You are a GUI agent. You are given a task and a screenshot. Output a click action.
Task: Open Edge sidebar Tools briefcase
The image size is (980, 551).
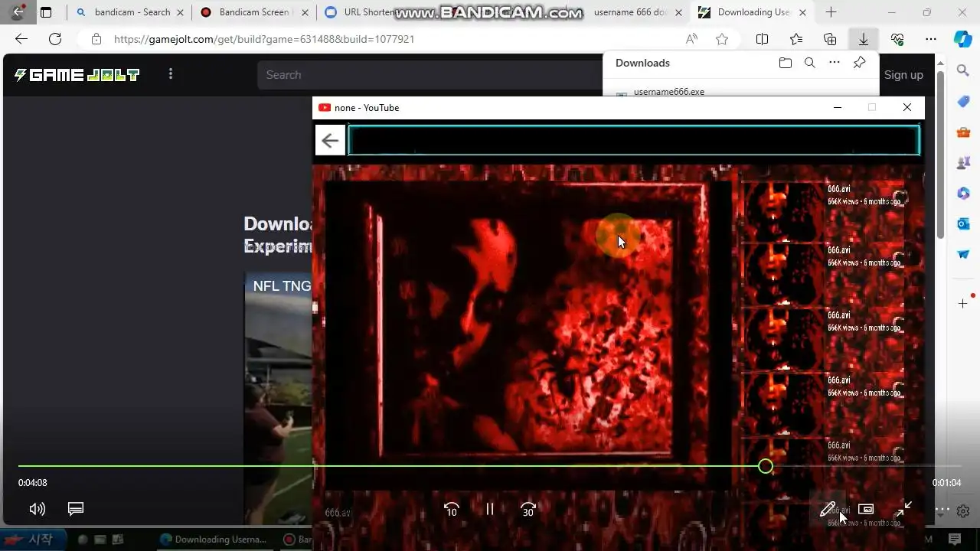pyautogui.click(x=963, y=132)
